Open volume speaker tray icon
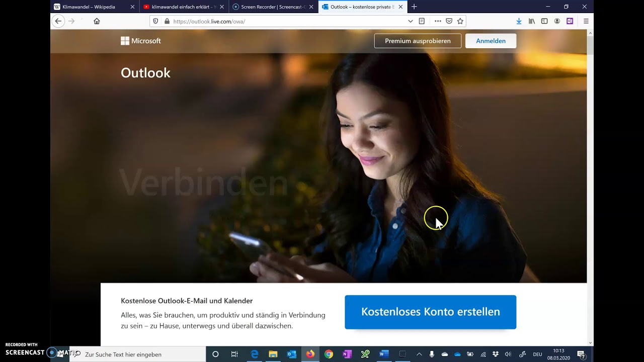Viewport: 644px width, 362px height. point(508,354)
